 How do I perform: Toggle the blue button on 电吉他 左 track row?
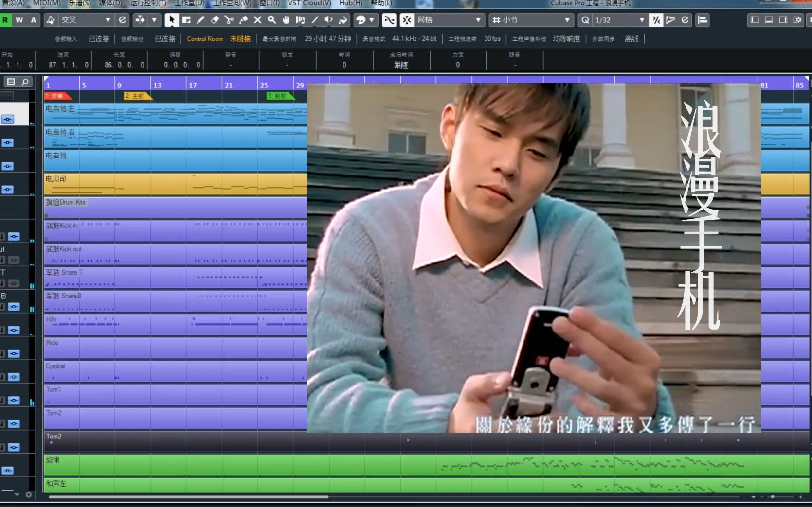[8, 119]
